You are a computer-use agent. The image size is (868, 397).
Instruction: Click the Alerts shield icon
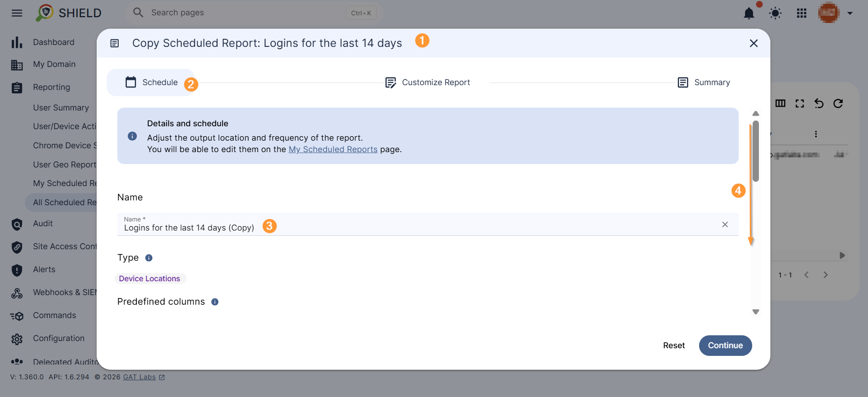coord(17,270)
